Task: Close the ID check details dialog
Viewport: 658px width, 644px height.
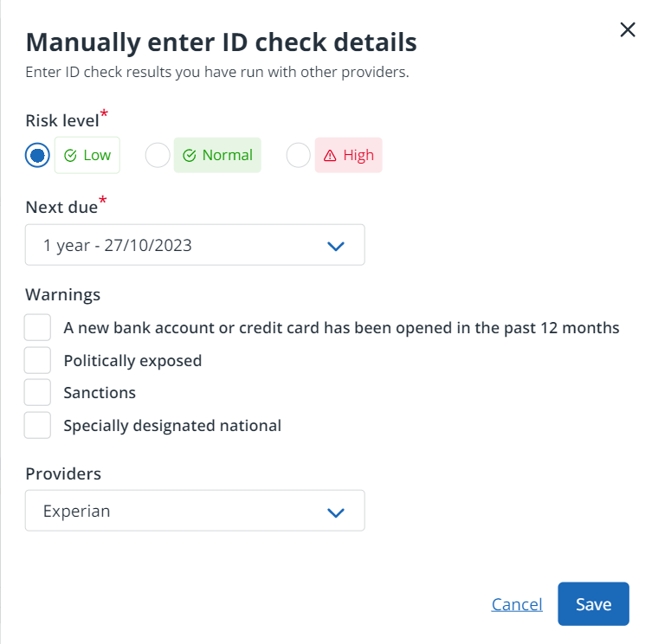Action: pyautogui.click(x=628, y=30)
